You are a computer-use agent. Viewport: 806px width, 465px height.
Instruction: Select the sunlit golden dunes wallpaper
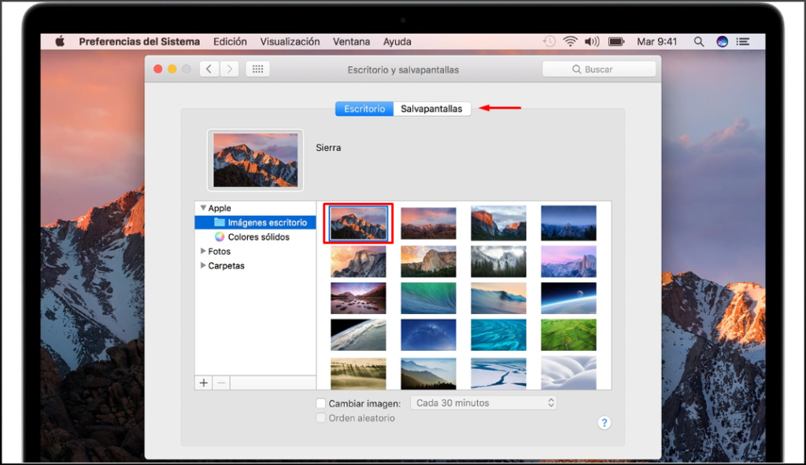358,374
